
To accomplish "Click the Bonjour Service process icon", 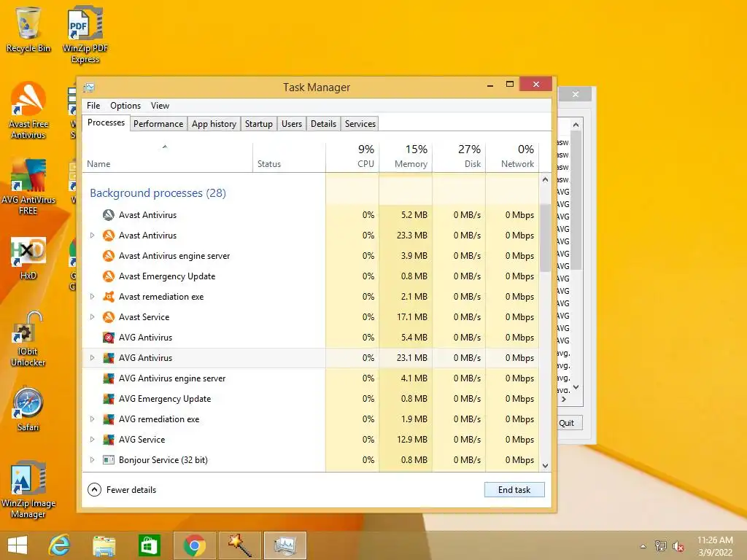I will [109, 460].
